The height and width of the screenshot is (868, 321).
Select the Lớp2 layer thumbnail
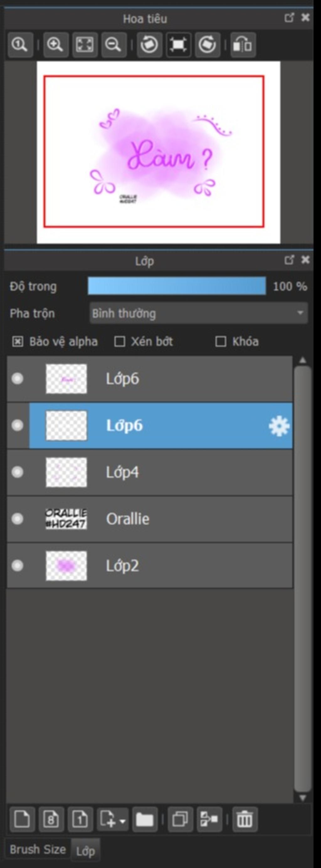click(66, 566)
